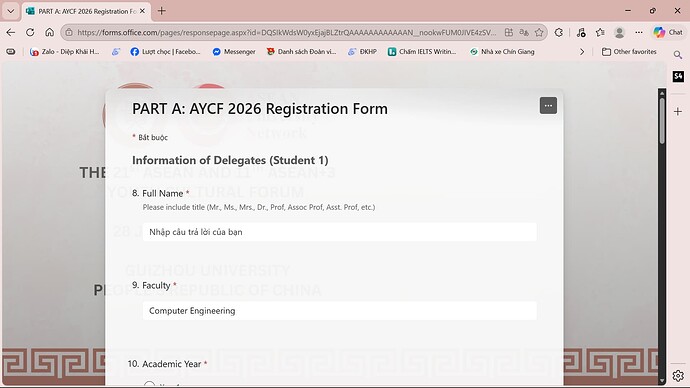This screenshot has width=690, height=388.
Task: Click the Information of Delegates (Student 1) heading
Action: [x=230, y=160]
